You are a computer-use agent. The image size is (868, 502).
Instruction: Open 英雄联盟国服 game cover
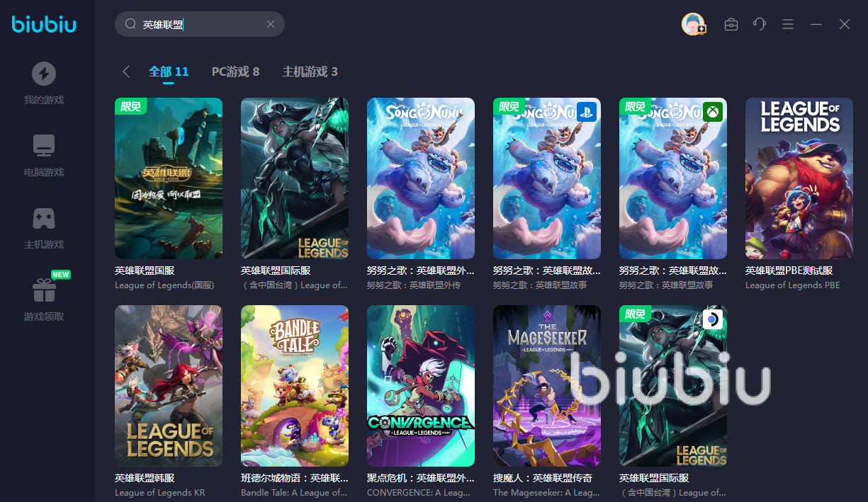(169, 178)
